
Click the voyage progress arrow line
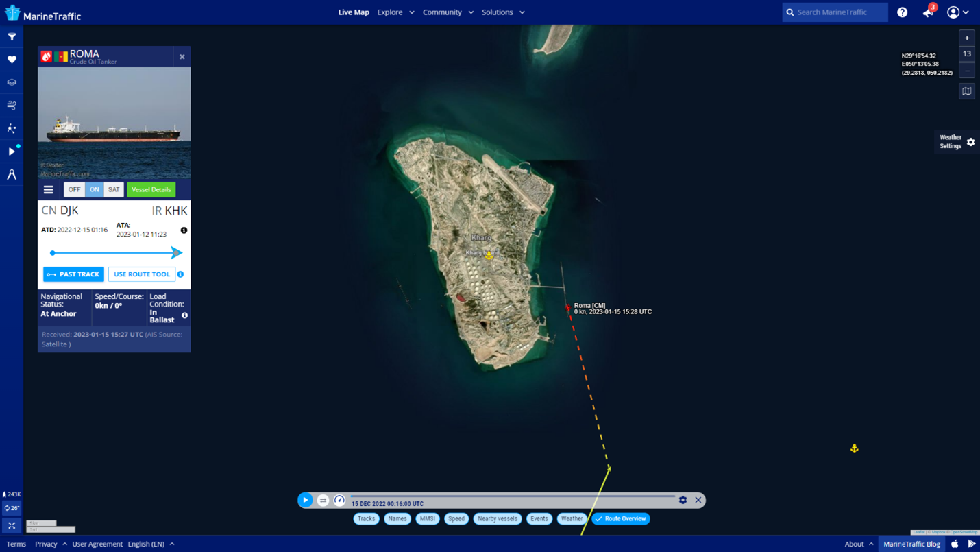[115, 253]
